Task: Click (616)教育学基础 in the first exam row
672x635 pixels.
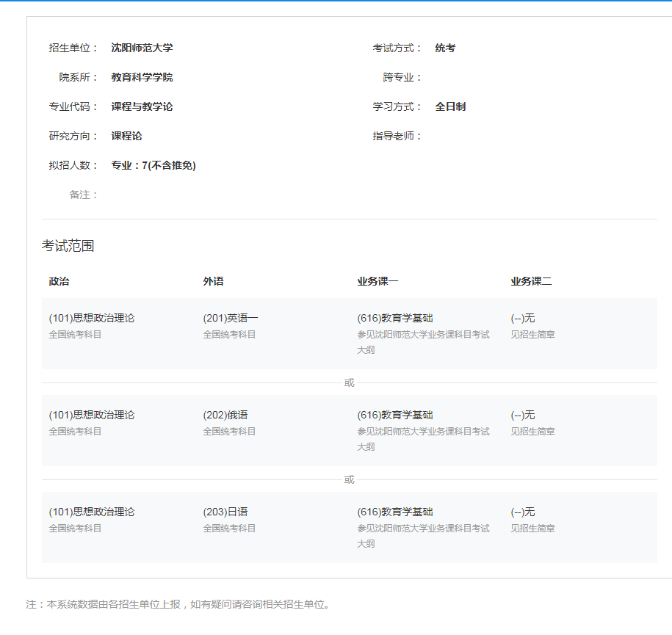Action: [x=395, y=318]
